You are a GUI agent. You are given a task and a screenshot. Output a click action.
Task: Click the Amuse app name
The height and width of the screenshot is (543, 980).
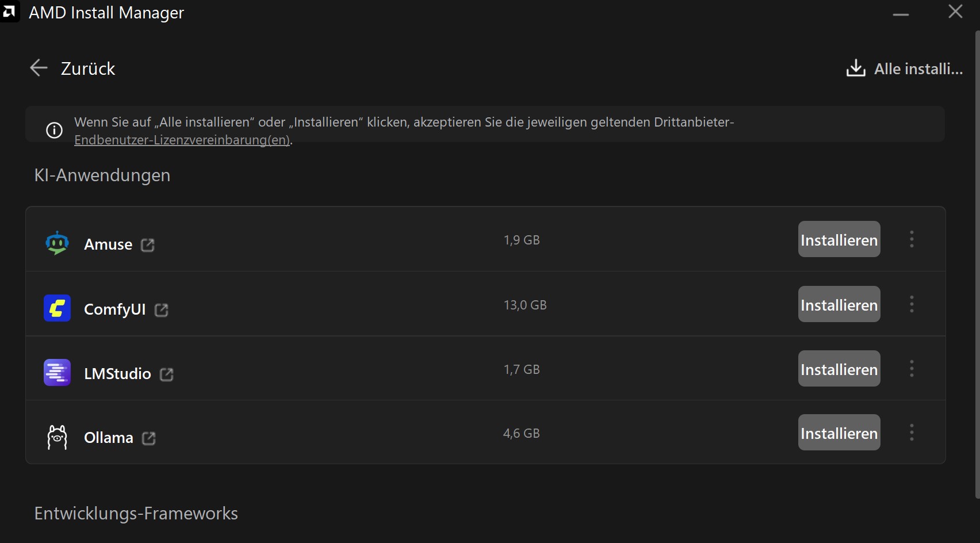tap(108, 244)
